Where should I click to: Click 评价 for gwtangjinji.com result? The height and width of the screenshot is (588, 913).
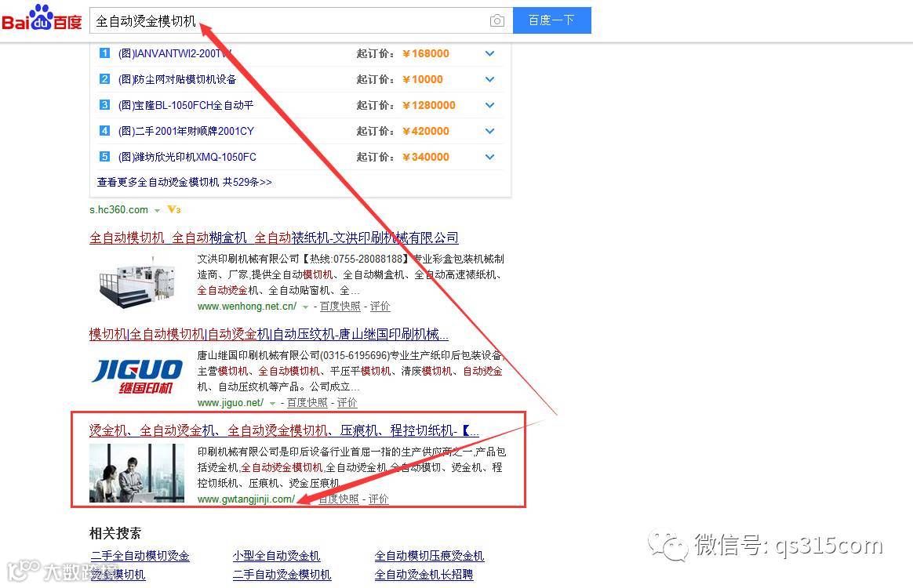378,499
